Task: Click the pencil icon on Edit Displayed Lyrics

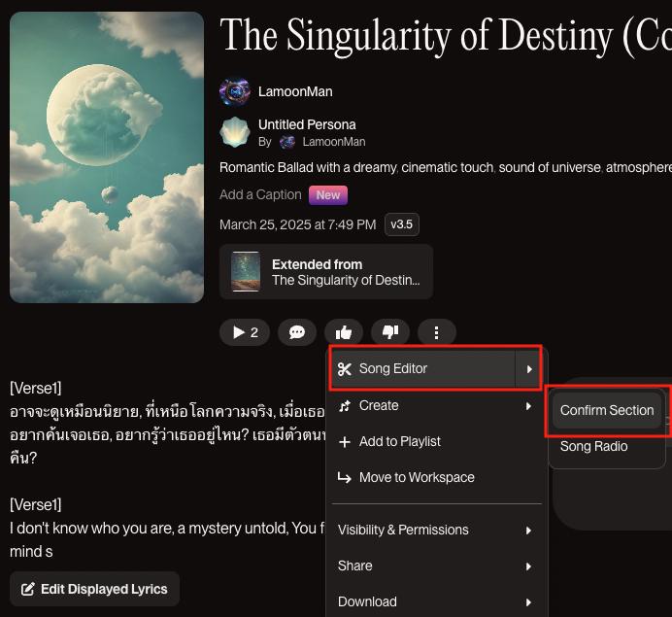Action: [x=28, y=589]
